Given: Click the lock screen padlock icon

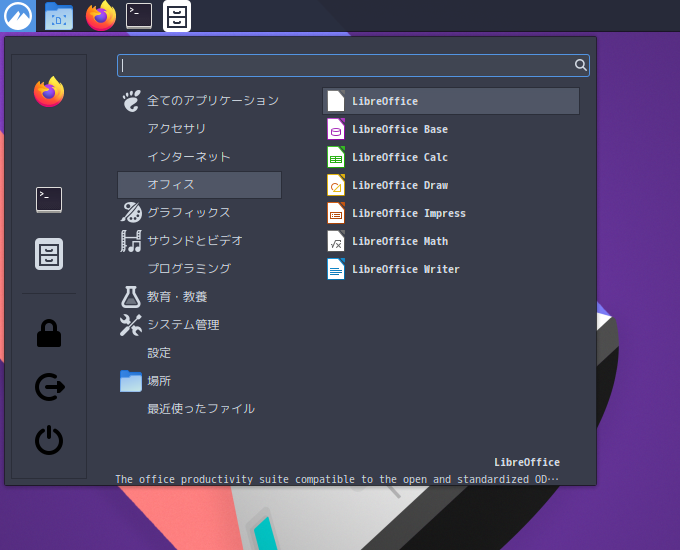Looking at the screenshot, I should pos(49,333).
